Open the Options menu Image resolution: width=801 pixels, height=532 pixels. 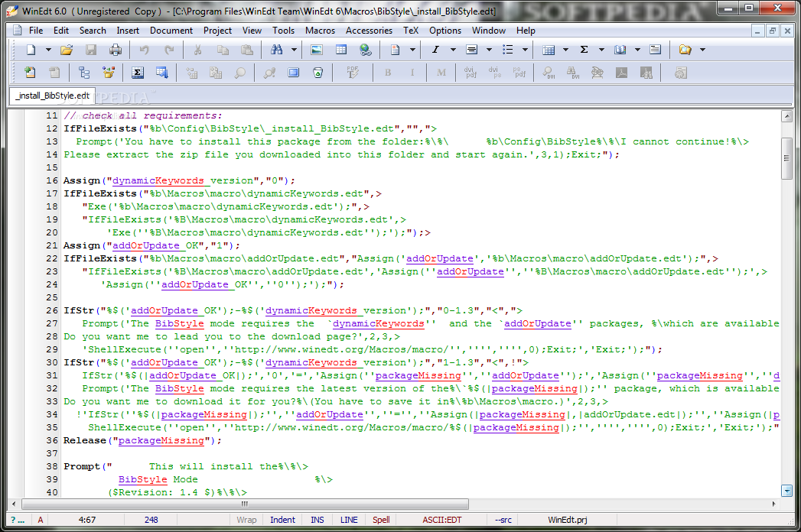445,31
